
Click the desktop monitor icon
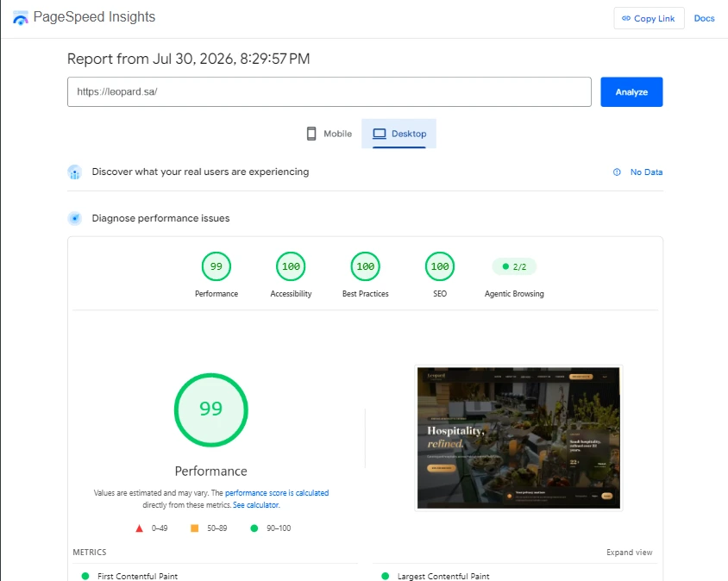(x=380, y=134)
